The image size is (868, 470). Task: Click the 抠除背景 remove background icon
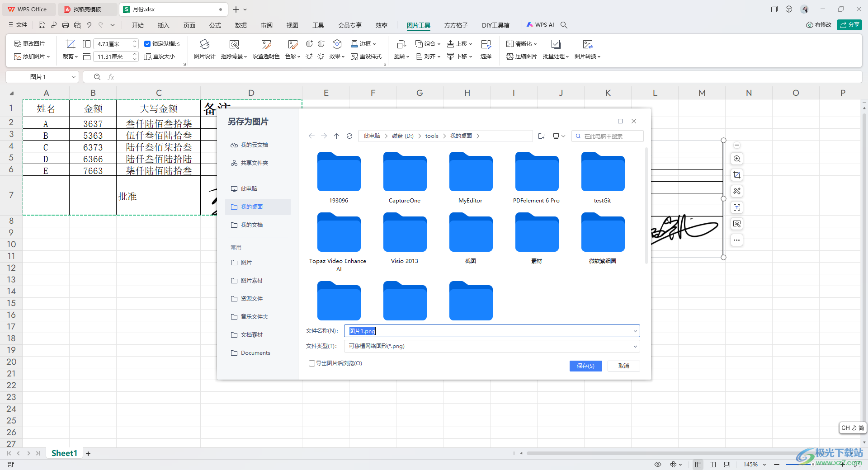point(234,44)
